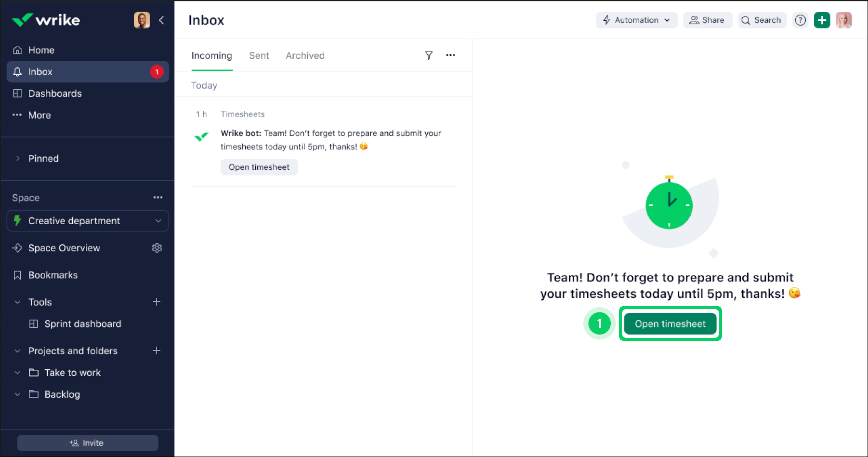Viewport: 868px width, 457px height.
Task: Open the Space section three-dot menu
Action: pyautogui.click(x=158, y=198)
